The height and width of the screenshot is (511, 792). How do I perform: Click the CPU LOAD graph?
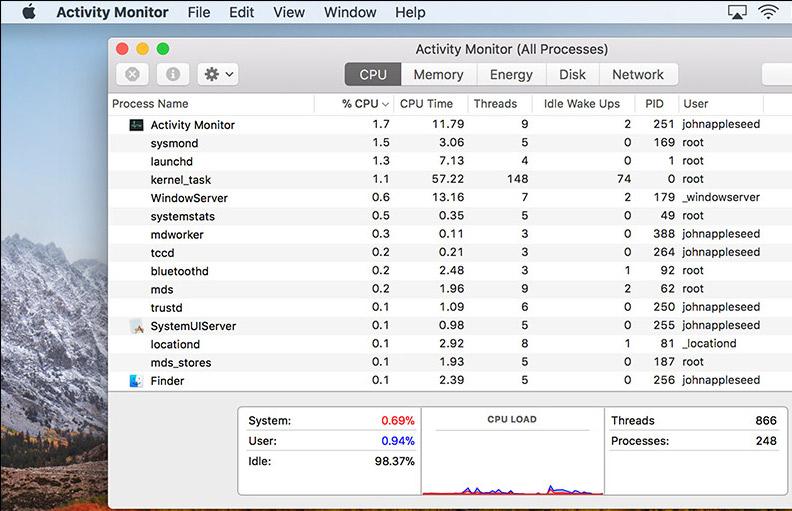click(x=512, y=451)
